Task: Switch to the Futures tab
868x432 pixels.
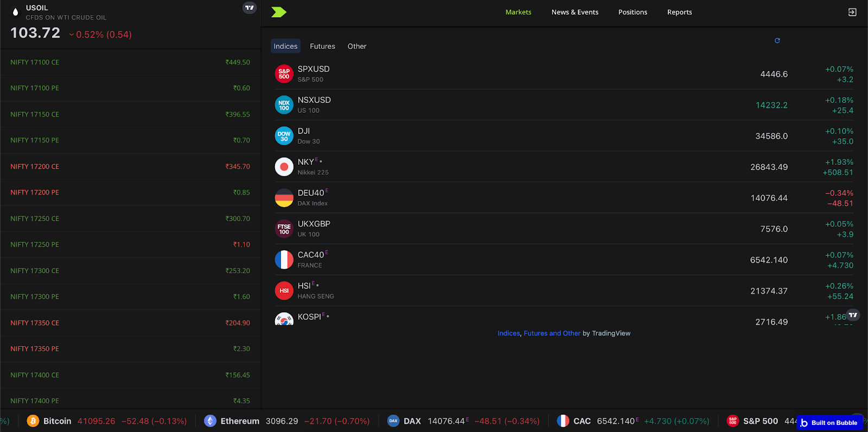Action: (x=322, y=46)
